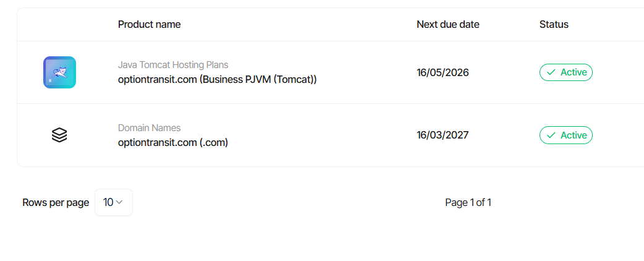
Task: Click the chevron arrow beside the number 10
Action: [120, 202]
